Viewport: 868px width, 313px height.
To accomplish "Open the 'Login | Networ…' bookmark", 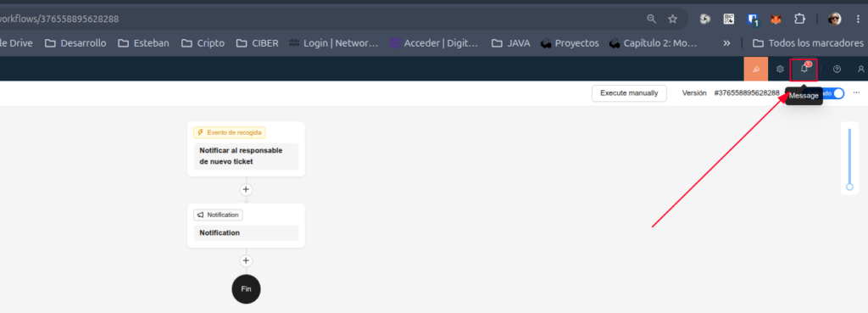I will coord(333,43).
